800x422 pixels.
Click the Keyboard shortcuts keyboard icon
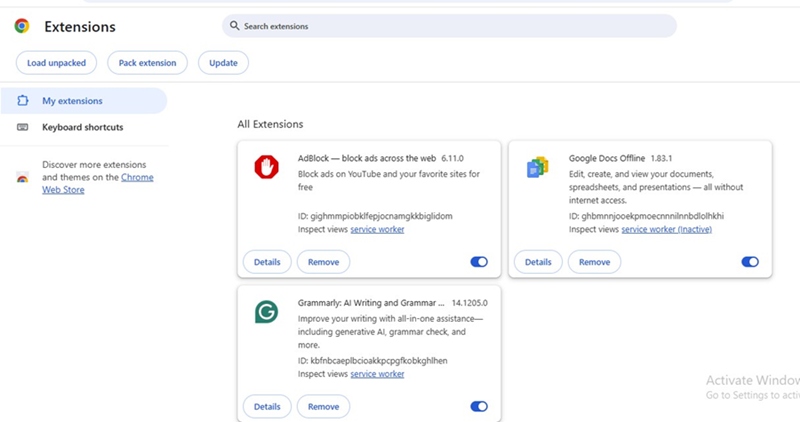(22, 127)
